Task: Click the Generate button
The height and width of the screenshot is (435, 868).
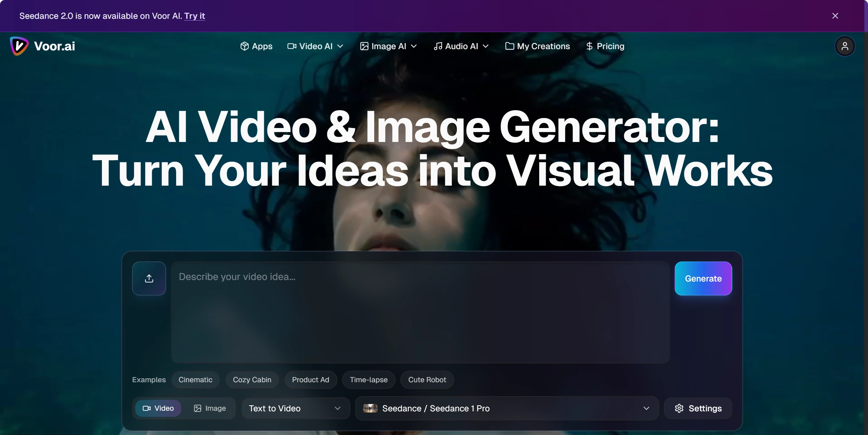Action: [x=703, y=278]
